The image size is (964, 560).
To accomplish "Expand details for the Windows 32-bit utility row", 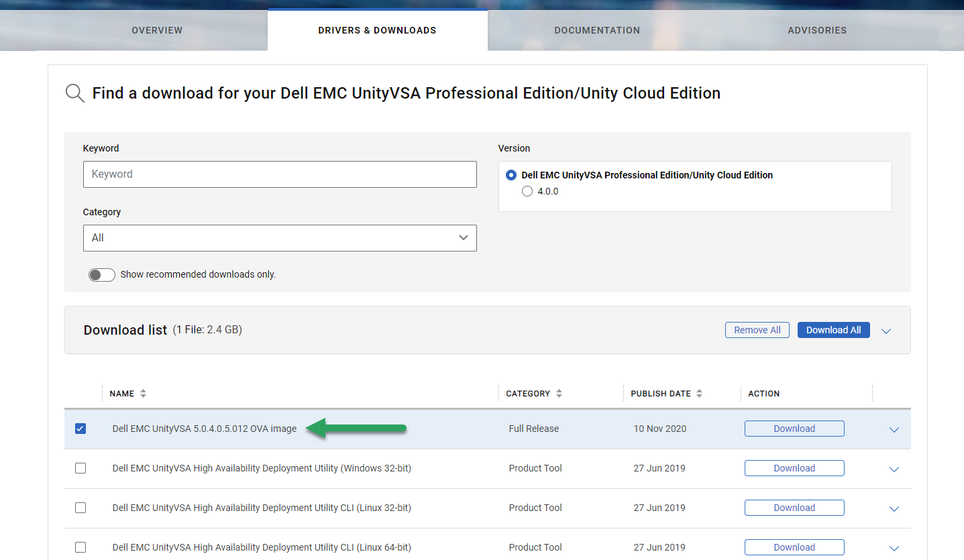I will 894,469.
